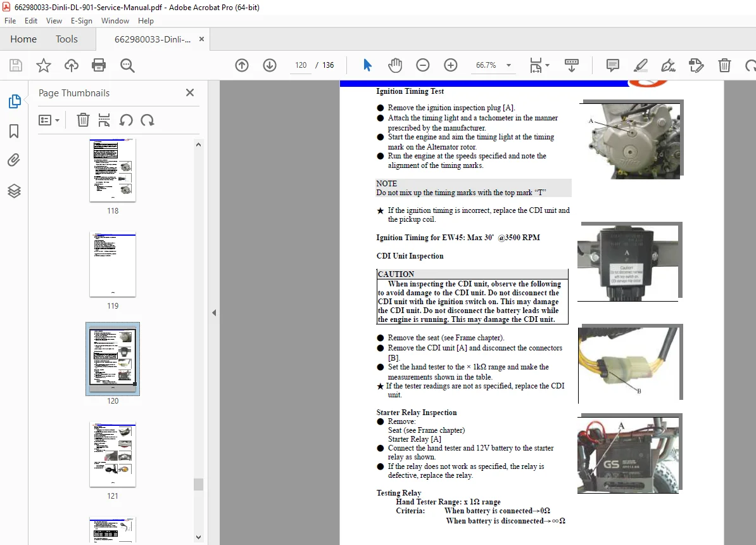Open the Find text search tool
756x545 pixels.
click(127, 65)
